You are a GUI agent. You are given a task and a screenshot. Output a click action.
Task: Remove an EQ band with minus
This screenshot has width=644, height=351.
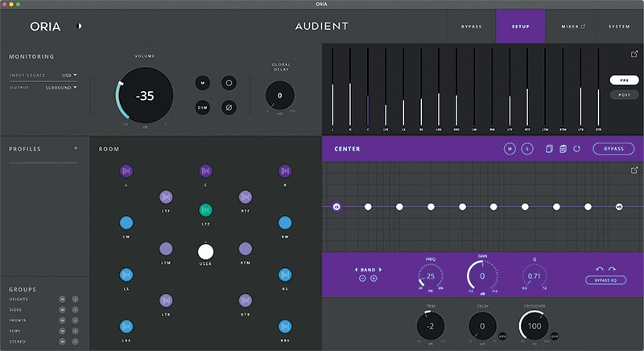coord(362,279)
